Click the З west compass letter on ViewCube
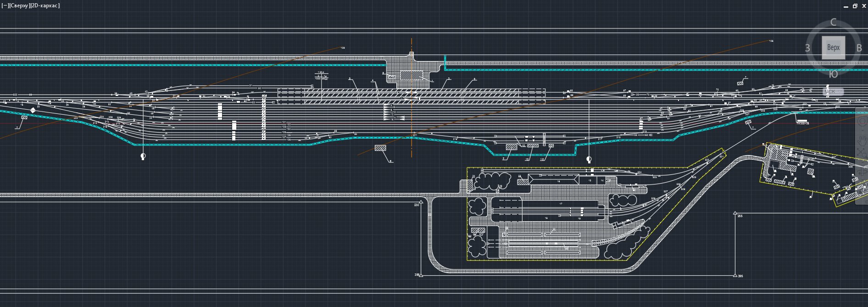The image size is (868, 307). (x=807, y=48)
